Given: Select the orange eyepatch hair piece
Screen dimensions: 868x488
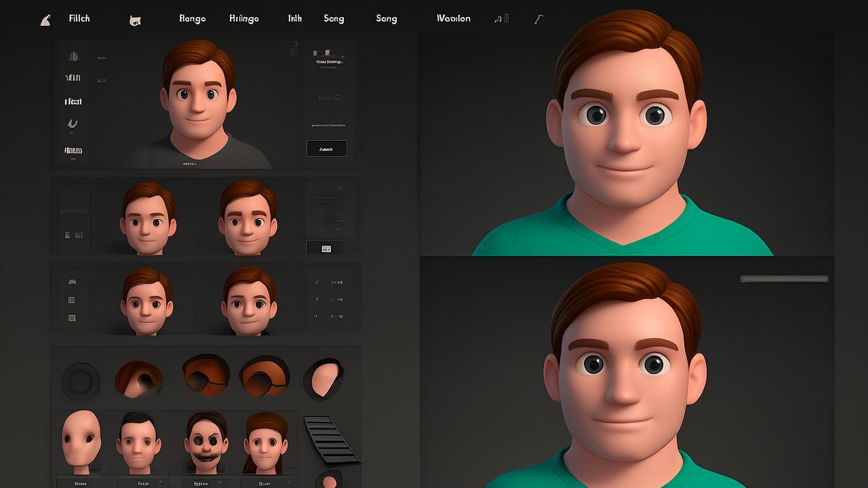Looking at the screenshot, I should click(205, 376).
